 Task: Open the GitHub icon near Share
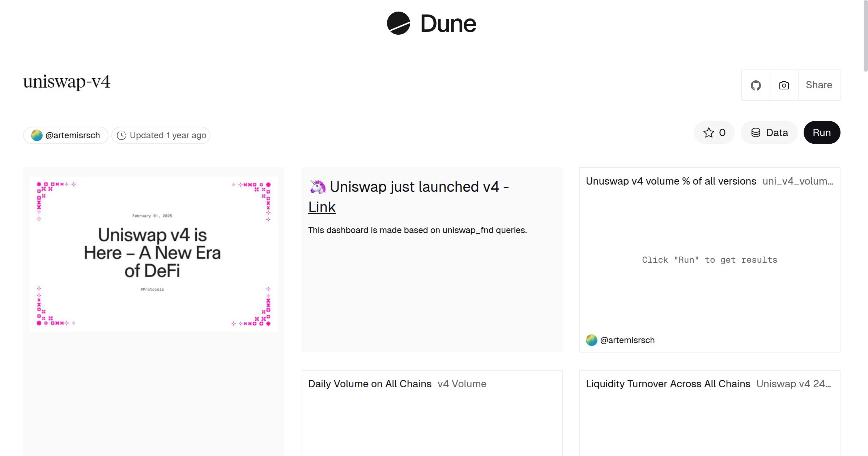click(756, 85)
